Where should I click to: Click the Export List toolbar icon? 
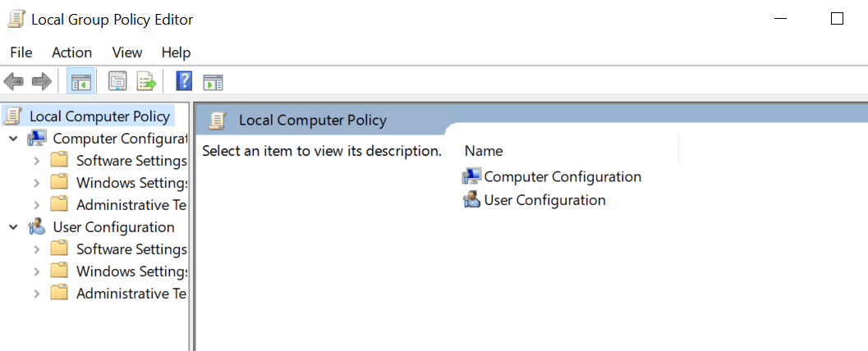point(147,82)
